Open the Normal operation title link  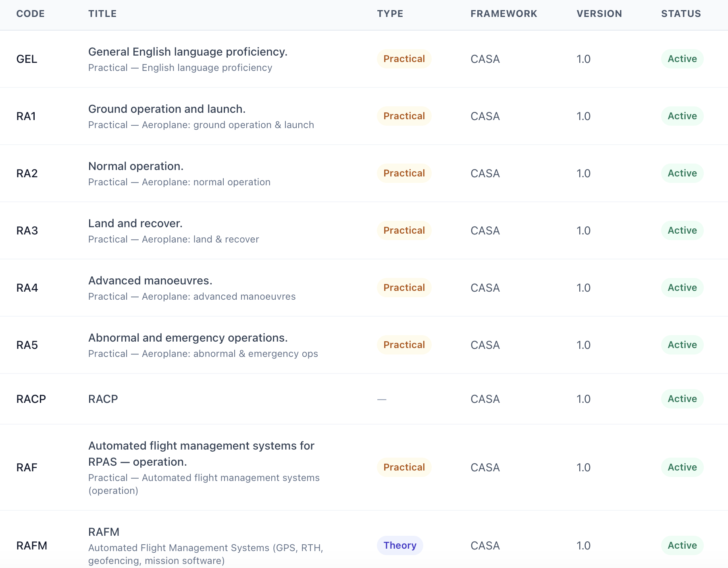coord(136,166)
